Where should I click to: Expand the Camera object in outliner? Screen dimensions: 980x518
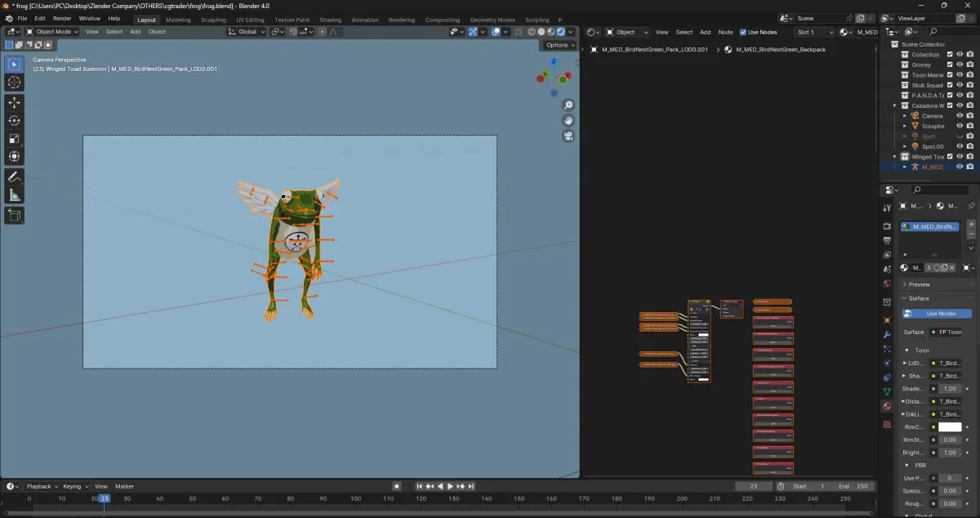905,116
